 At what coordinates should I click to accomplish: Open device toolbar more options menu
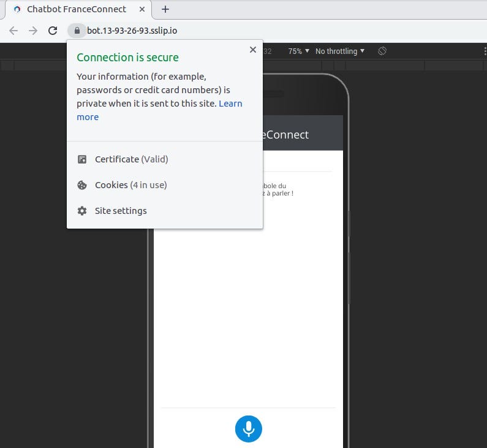point(485,51)
